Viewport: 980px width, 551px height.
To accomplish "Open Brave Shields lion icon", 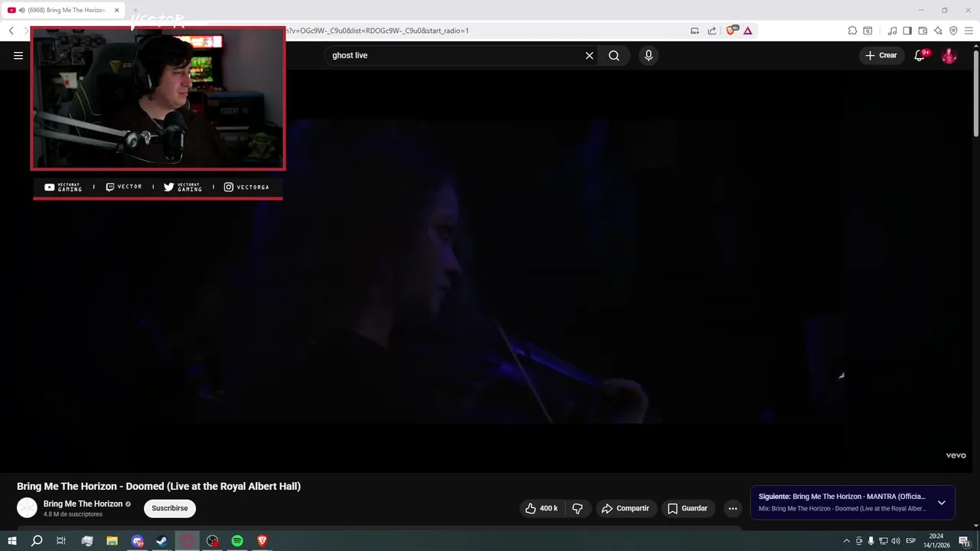I will 730,31.
